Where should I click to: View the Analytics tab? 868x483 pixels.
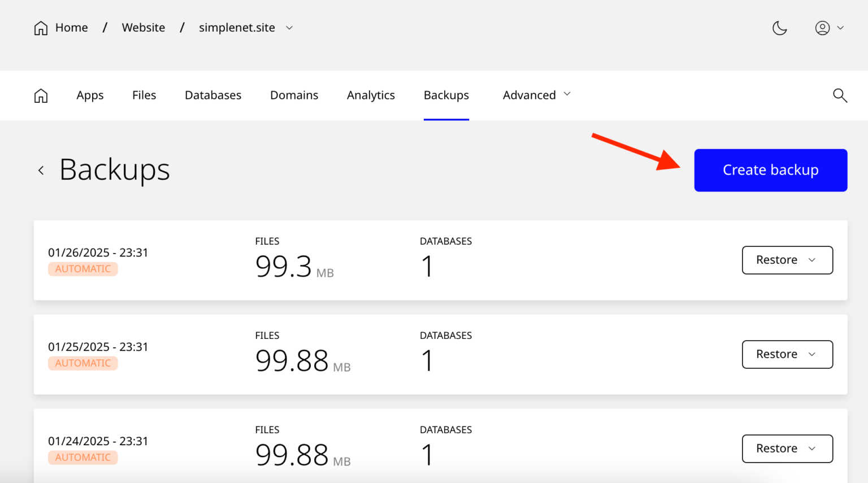tap(371, 95)
